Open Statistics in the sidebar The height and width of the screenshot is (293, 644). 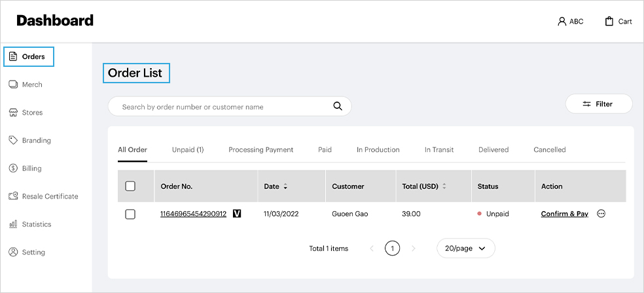pyautogui.click(x=36, y=224)
